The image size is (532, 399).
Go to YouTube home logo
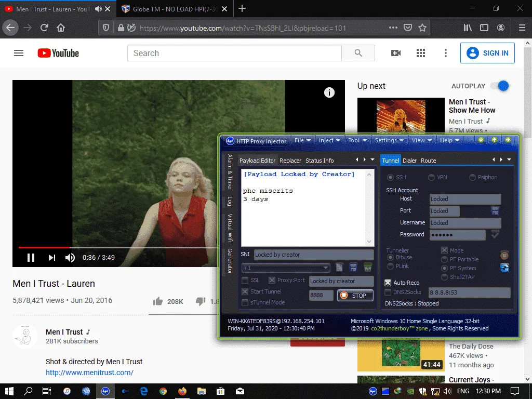pos(58,53)
